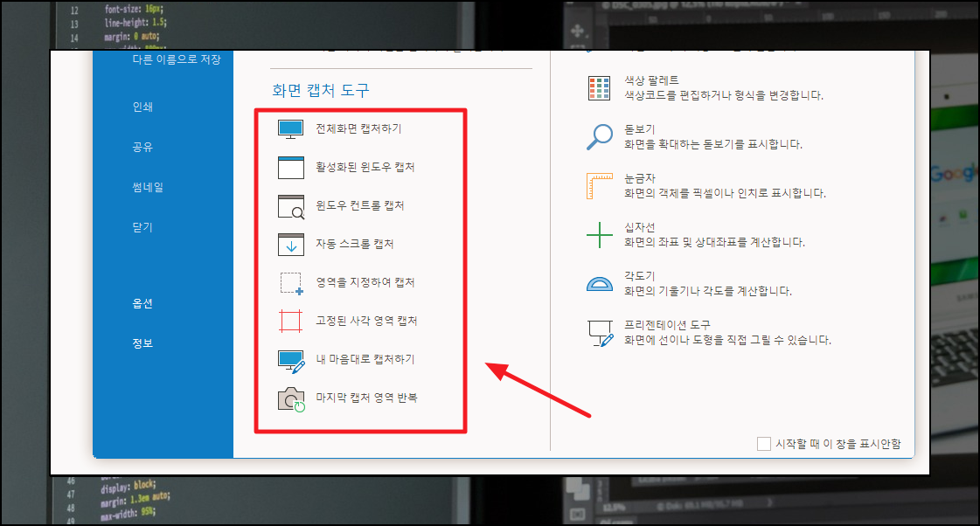Click the region select capture icon
980x526 pixels.
[291, 283]
